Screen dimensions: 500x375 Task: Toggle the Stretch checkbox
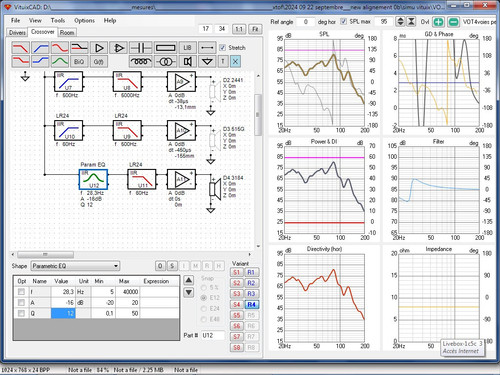pyautogui.click(x=222, y=48)
